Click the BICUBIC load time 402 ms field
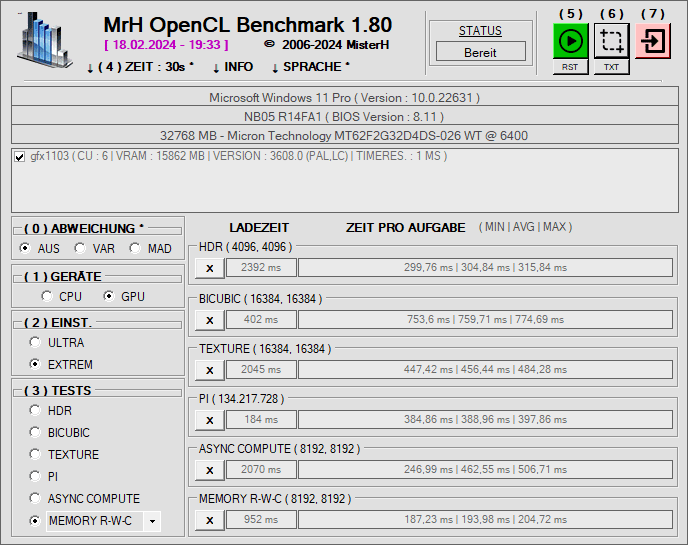The height and width of the screenshot is (545, 688). tap(261, 320)
